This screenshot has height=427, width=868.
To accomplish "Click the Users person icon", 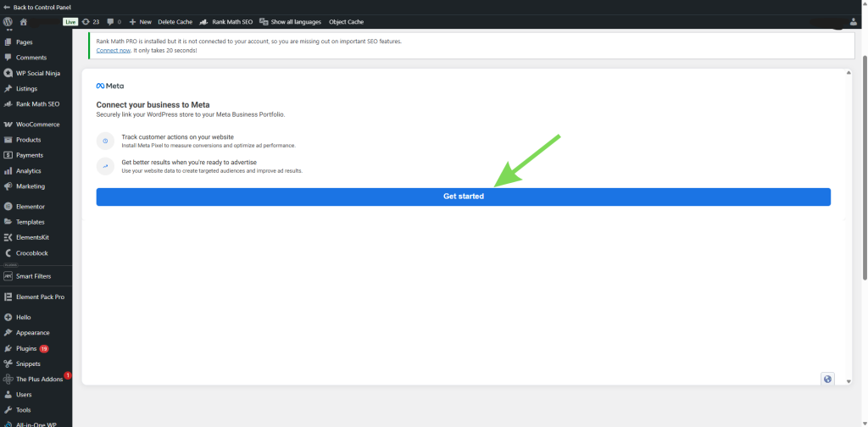I will [8, 395].
